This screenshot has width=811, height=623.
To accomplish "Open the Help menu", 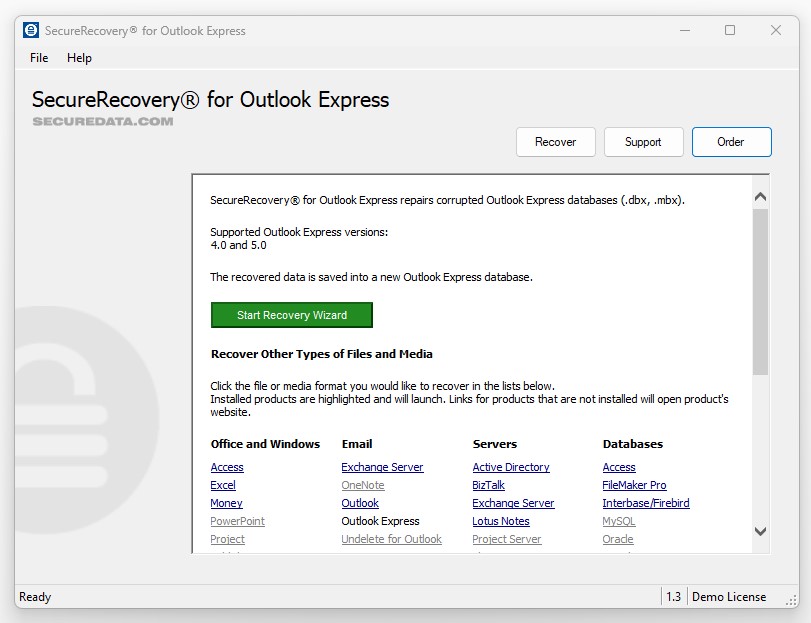I will coord(79,58).
